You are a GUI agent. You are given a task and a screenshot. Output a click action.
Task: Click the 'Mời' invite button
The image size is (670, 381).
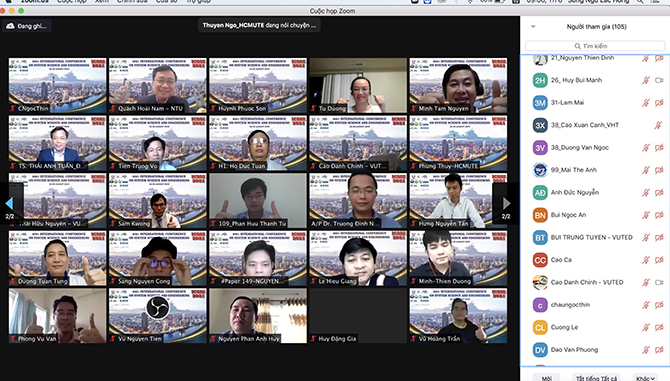(547, 378)
